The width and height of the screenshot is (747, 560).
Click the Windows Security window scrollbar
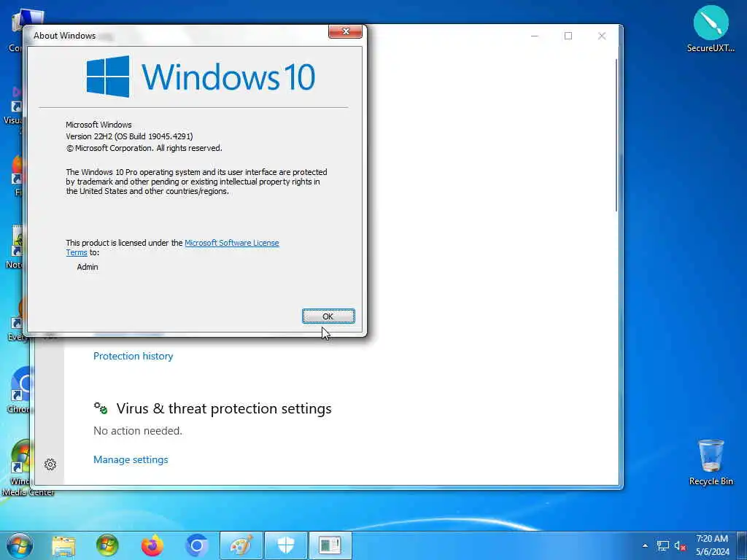[616, 136]
